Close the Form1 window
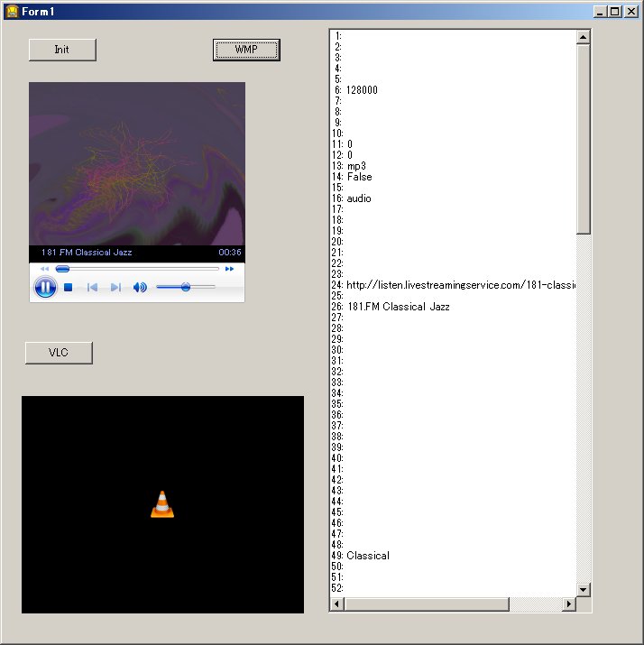This screenshot has width=644, height=645. pyautogui.click(x=631, y=12)
